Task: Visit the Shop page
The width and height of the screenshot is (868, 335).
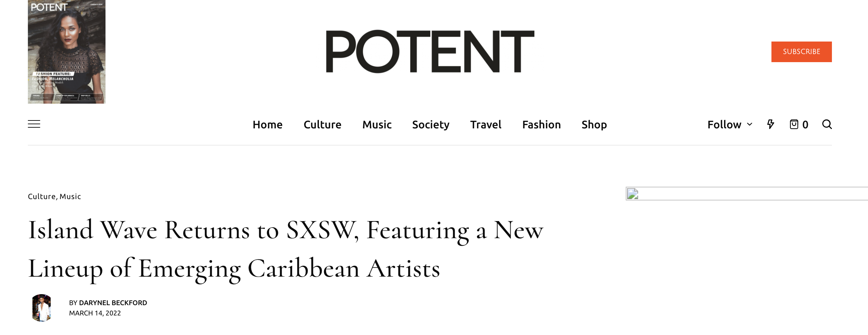Action: coord(594,125)
